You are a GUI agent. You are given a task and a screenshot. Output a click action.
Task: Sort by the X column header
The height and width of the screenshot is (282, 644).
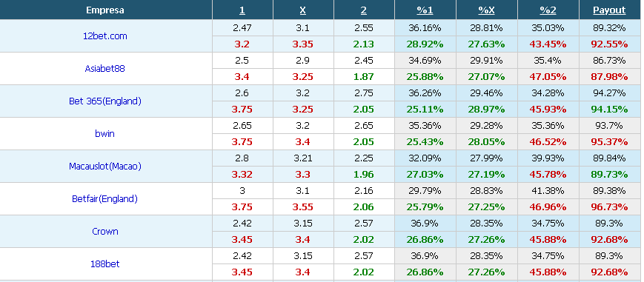(x=302, y=10)
